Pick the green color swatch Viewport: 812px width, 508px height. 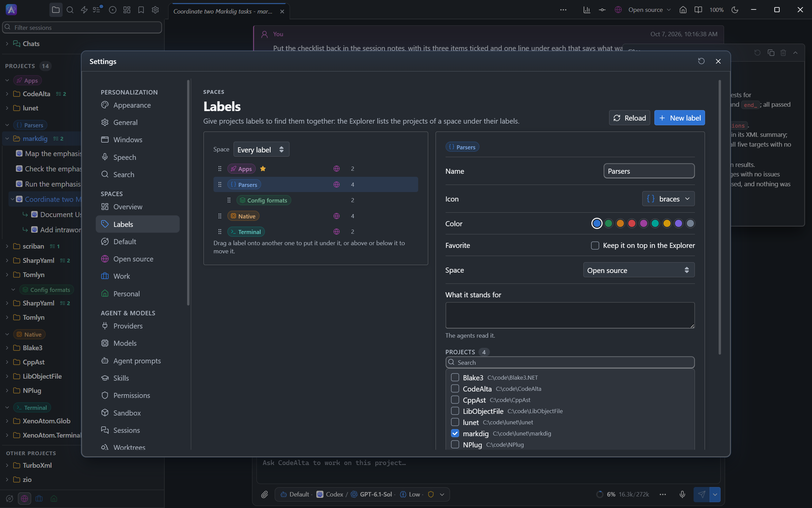pyautogui.click(x=608, y=224)
